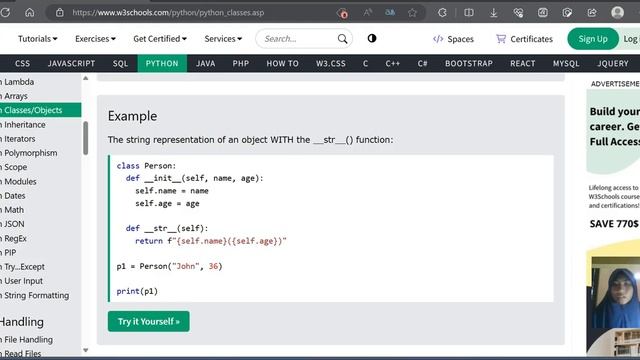
Task: Open downloads icon
Action: [493, 13]
